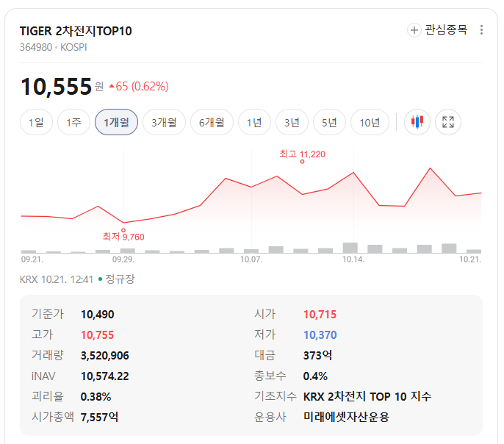This screenshot has width=504, height=444.
Task: Select the 3개월 period tab
Action: (x=164, y=122)
